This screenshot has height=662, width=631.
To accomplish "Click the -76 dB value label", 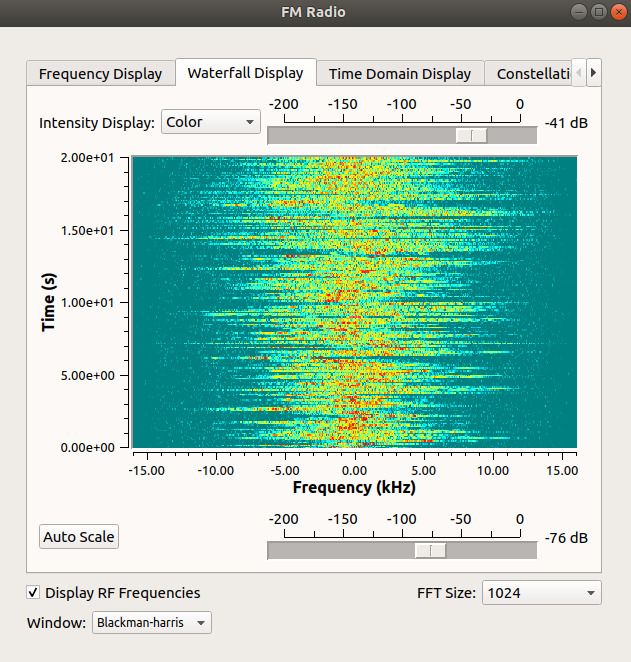I will tap(566, 538).
